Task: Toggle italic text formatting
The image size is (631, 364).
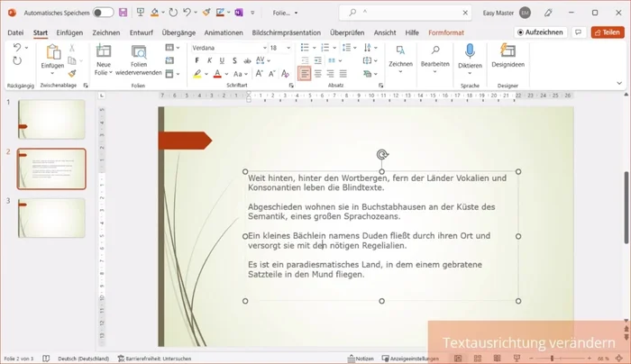Action: [x=208, y=60]
